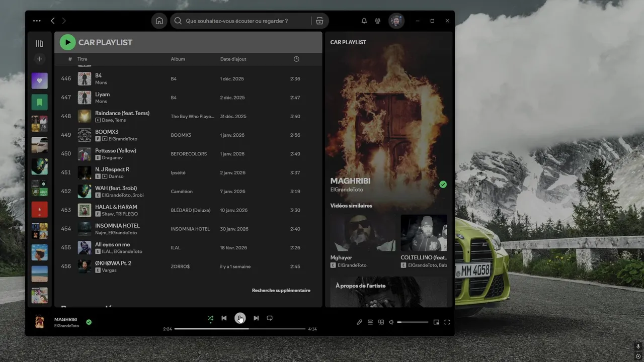Sort by the Album column header
This screenshot has width=644, height=362.
coord(178,59)
